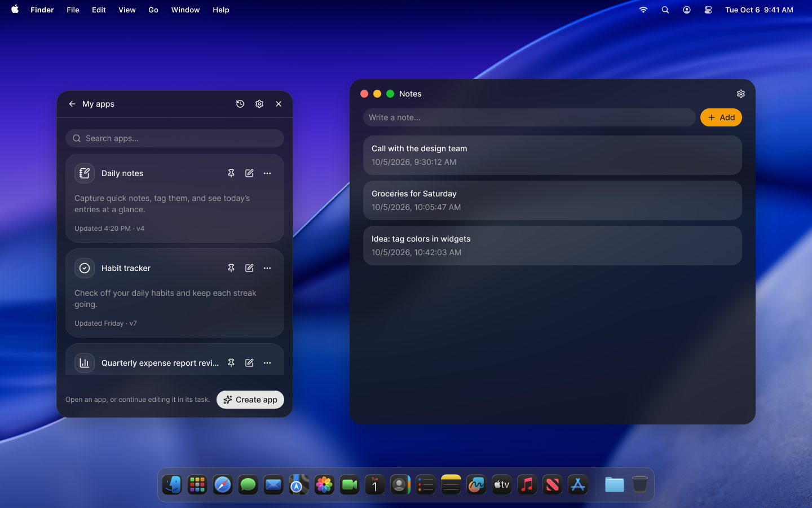812x508 pixels.
Task: Open Launchpad from the Dock
Action: (197, 485)
